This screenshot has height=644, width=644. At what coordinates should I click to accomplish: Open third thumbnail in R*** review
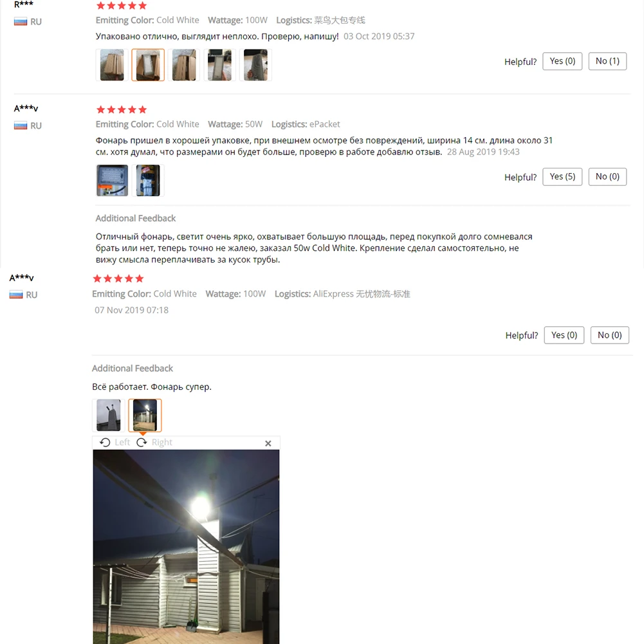[183, 65]
